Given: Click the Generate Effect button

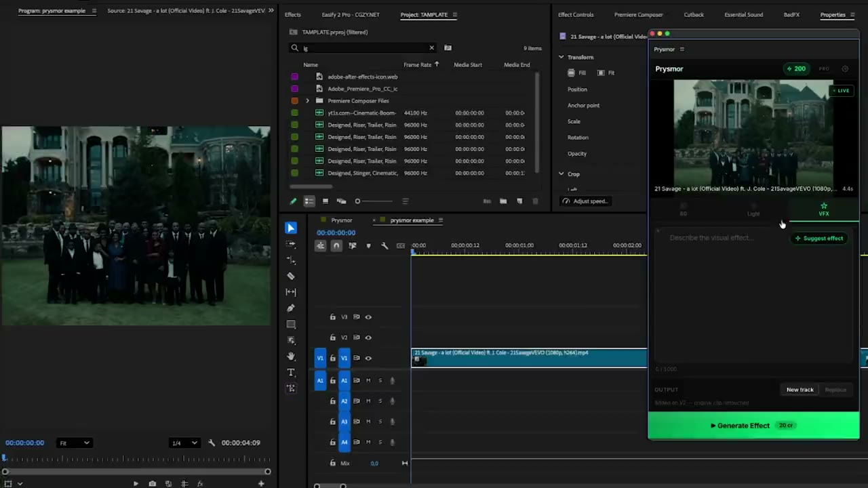Looking at the screenshot, I should pos(753,426).
